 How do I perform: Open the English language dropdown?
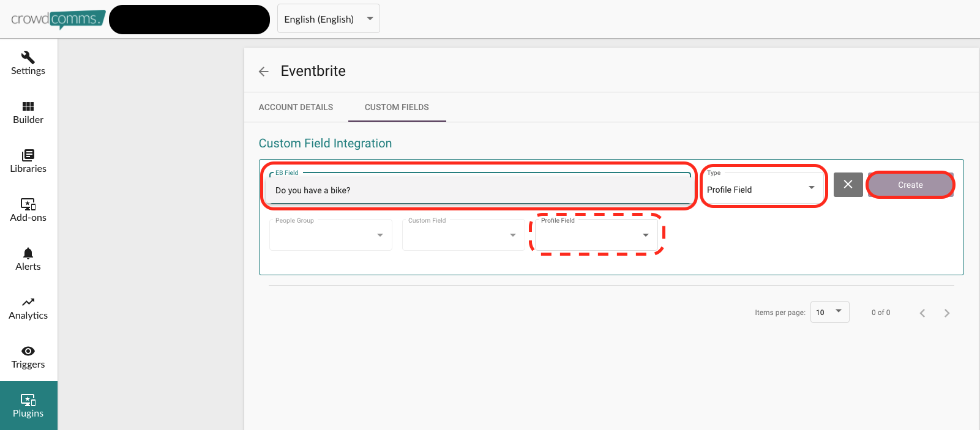point(329,19)
